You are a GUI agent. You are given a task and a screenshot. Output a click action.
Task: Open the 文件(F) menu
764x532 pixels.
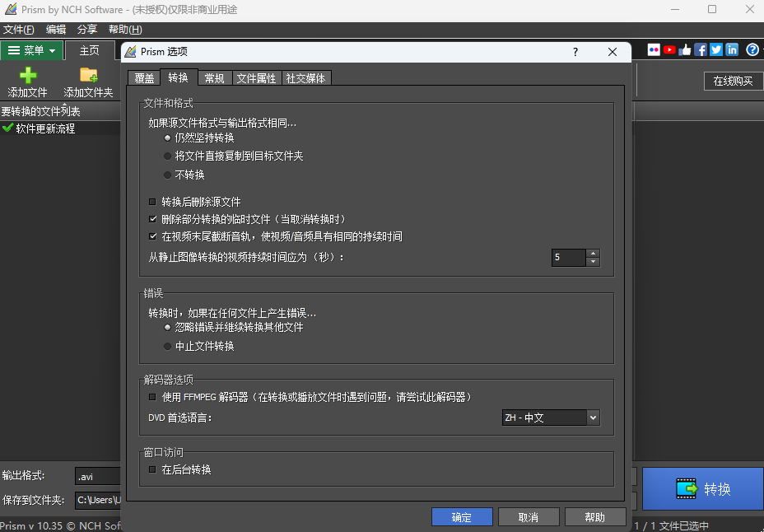18,29
